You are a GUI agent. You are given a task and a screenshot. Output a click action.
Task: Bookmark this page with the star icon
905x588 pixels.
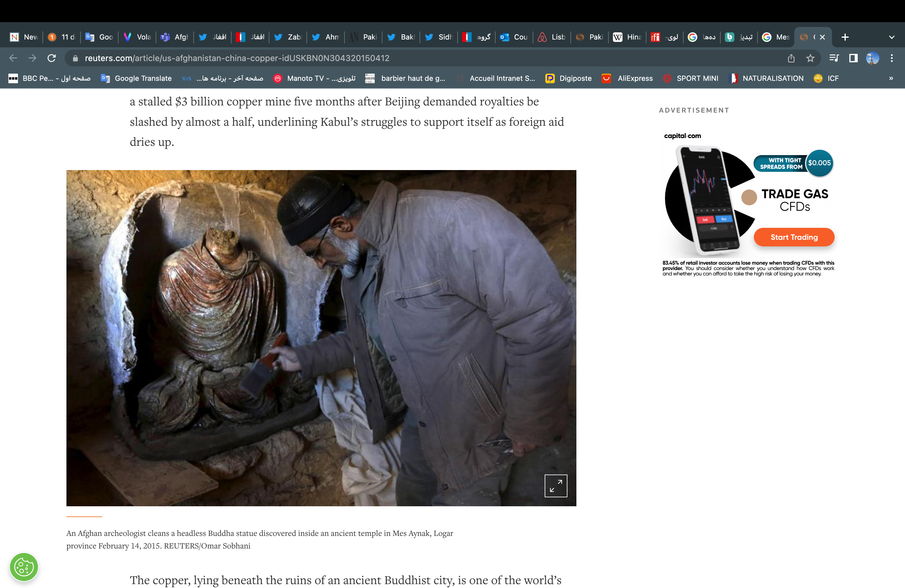pyautogui.click(x=810, y=58)
